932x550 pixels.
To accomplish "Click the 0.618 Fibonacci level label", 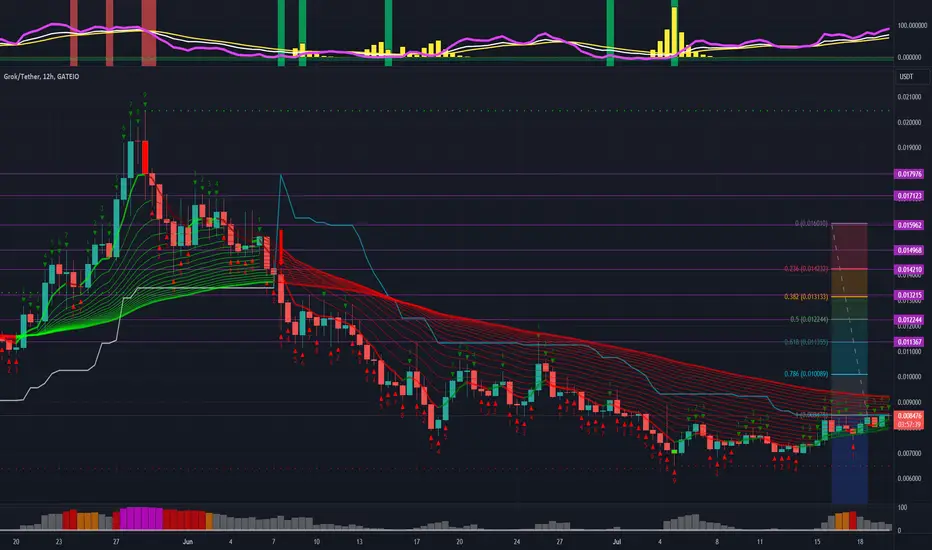I will tap(806, 342).
